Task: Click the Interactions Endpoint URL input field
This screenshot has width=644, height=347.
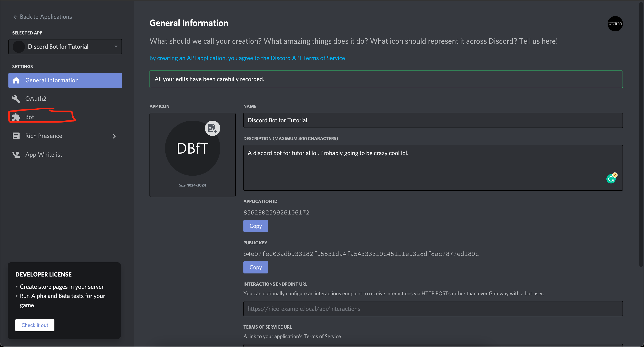Action: [433, 309]
